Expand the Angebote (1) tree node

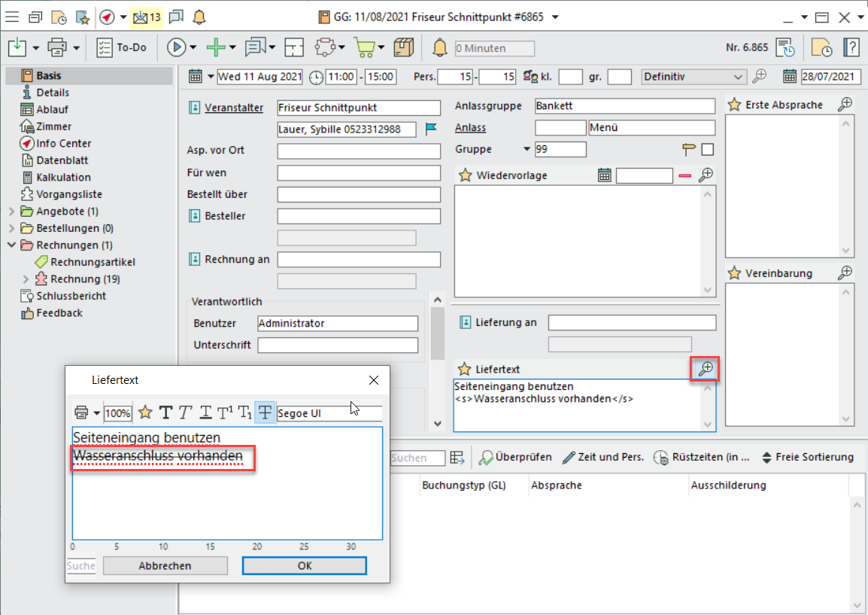[12, 212]
